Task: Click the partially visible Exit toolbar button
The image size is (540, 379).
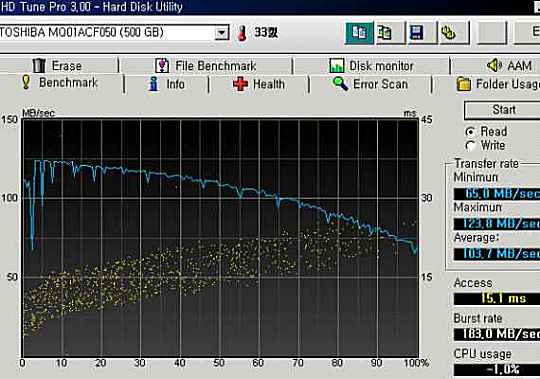Action: 527,33
